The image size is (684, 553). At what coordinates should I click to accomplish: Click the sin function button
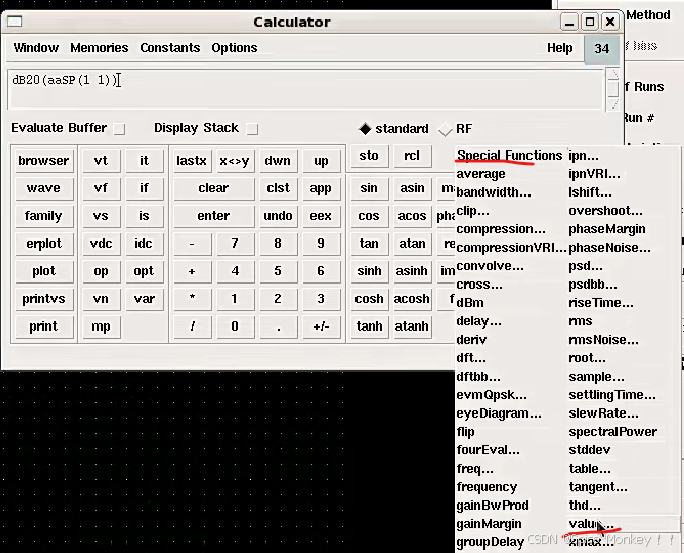click(x=369, y=188)
